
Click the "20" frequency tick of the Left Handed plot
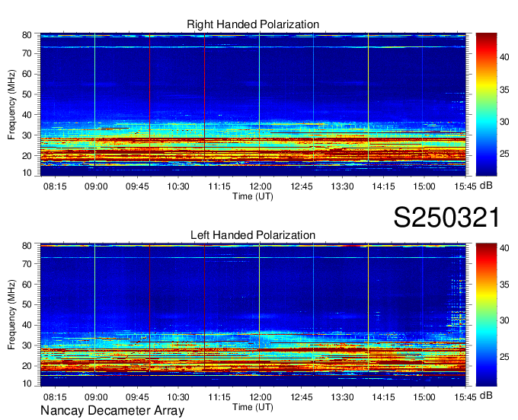27,366
